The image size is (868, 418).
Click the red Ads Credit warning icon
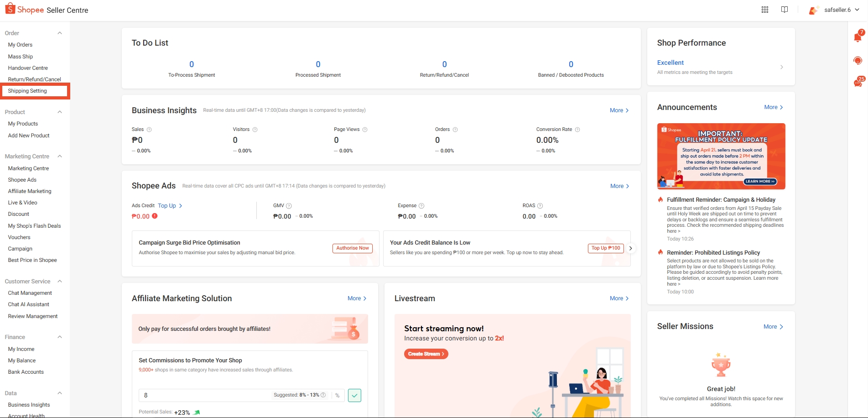pos(155,216)
